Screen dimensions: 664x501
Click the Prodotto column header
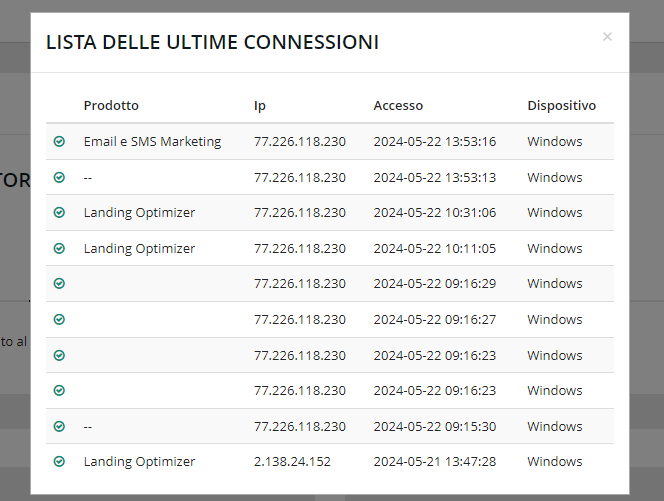pyautogui.click(x=111, y=105)
